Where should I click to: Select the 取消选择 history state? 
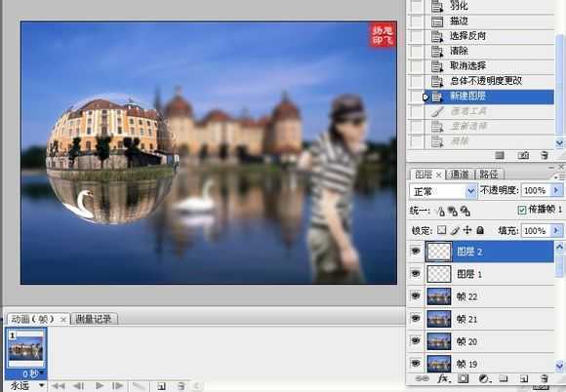(x=490, y=66)
